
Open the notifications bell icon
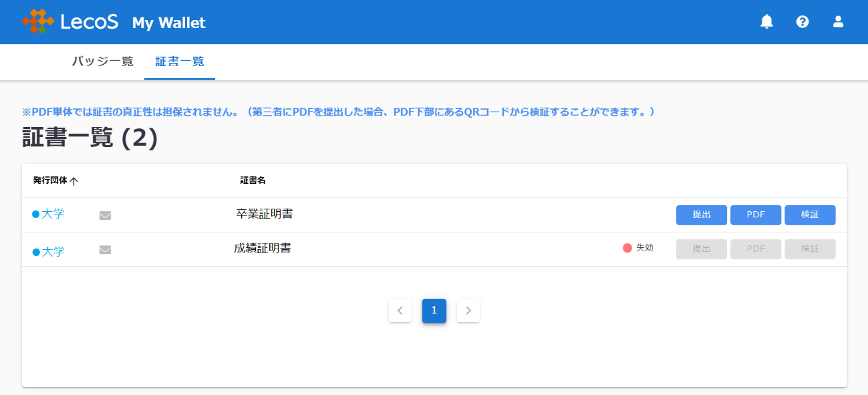click(766, 22)
